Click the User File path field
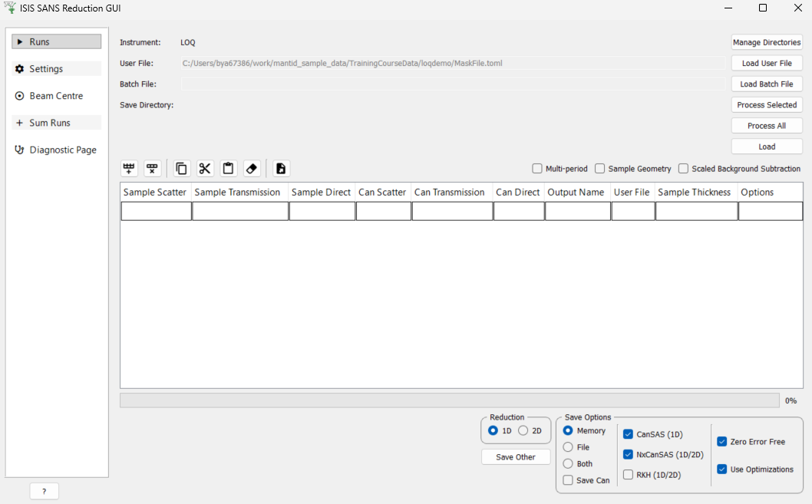 (453, 63)
